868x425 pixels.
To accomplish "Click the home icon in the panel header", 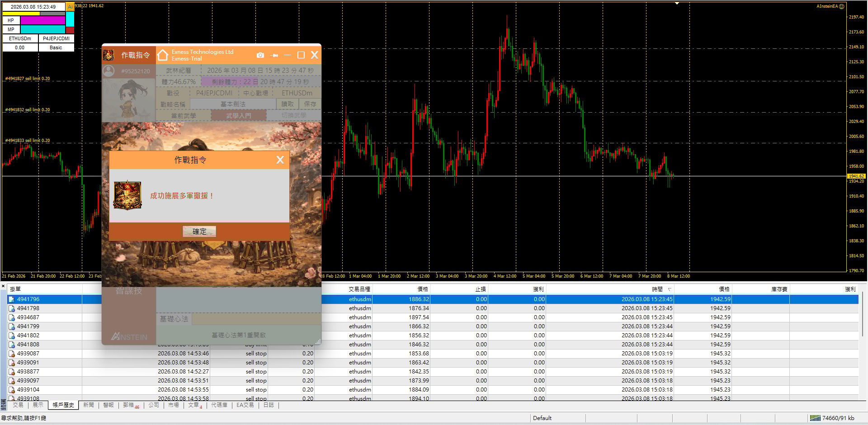I will pyautogui.click(x=163, y=55).
